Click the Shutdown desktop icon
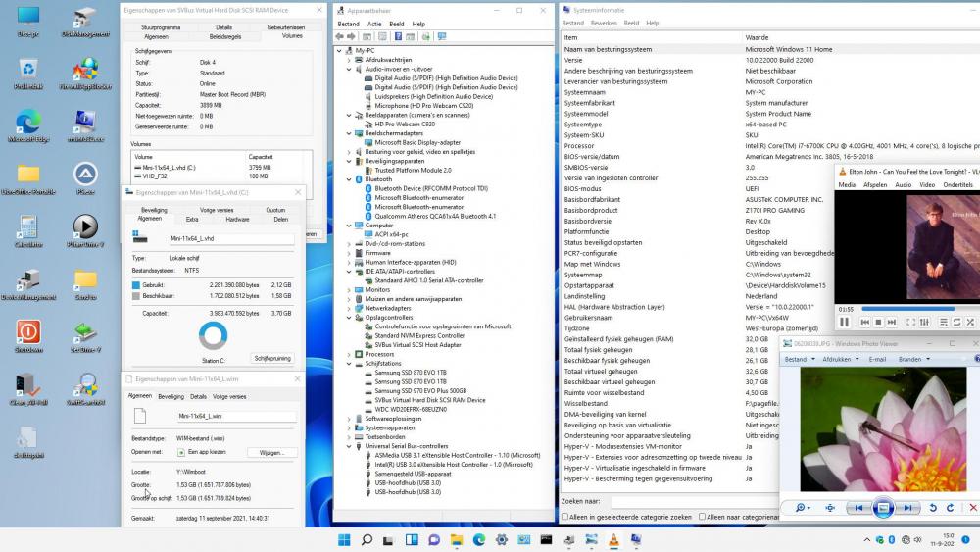Viewport: 980px width, 552px height. [28, 333]
